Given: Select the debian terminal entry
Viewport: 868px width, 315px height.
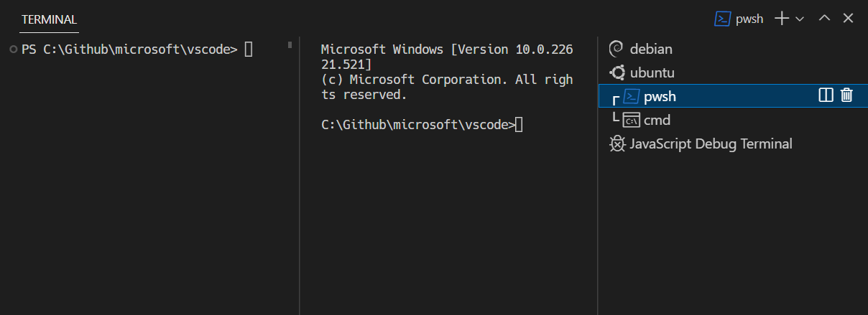Looking at the screenshot, I should pos(651,49).
